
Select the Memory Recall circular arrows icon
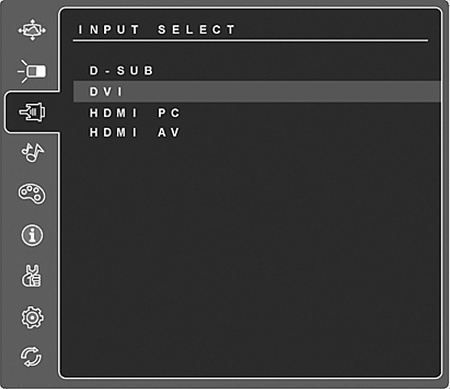click(31, 357)
